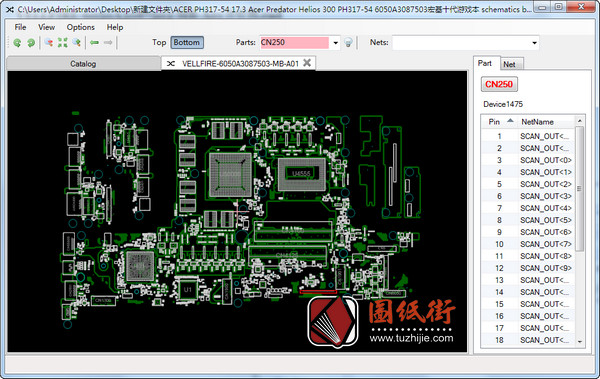Screen dimensions: 600x379
Task: Select pin 5 SCAN_OUT<2> row
Action: click(528, 184)
